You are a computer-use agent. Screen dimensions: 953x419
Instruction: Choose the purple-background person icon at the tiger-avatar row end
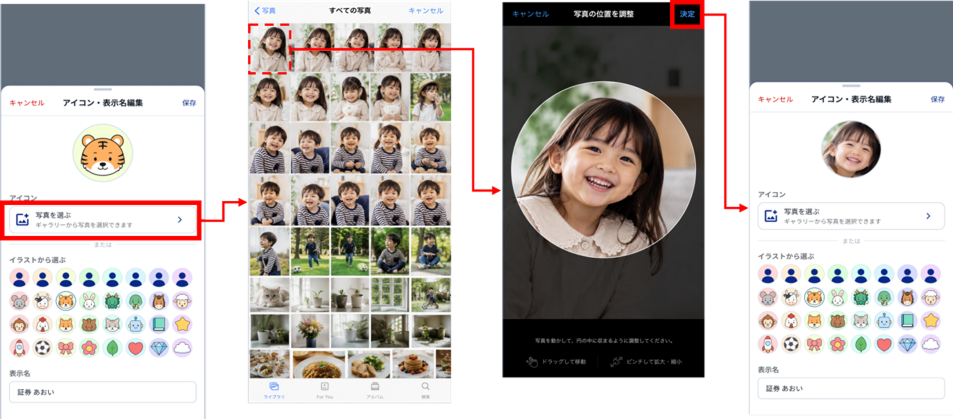click(x=182, y=278)
